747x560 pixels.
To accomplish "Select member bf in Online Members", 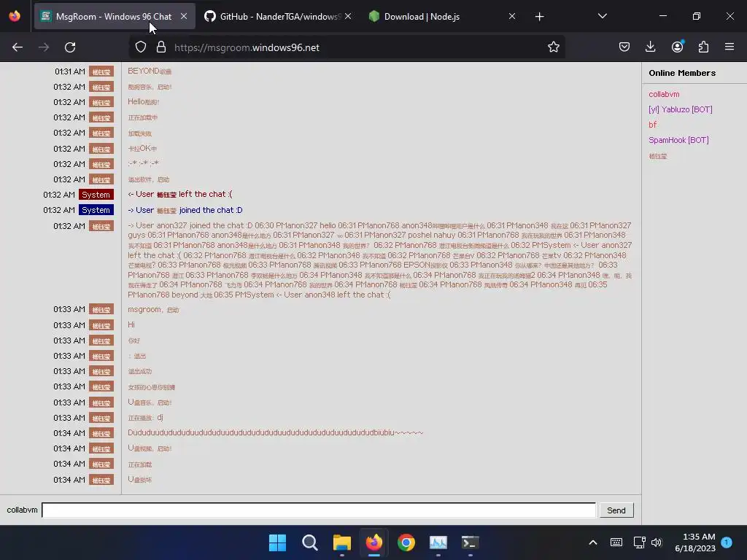I will coord(652,125).
